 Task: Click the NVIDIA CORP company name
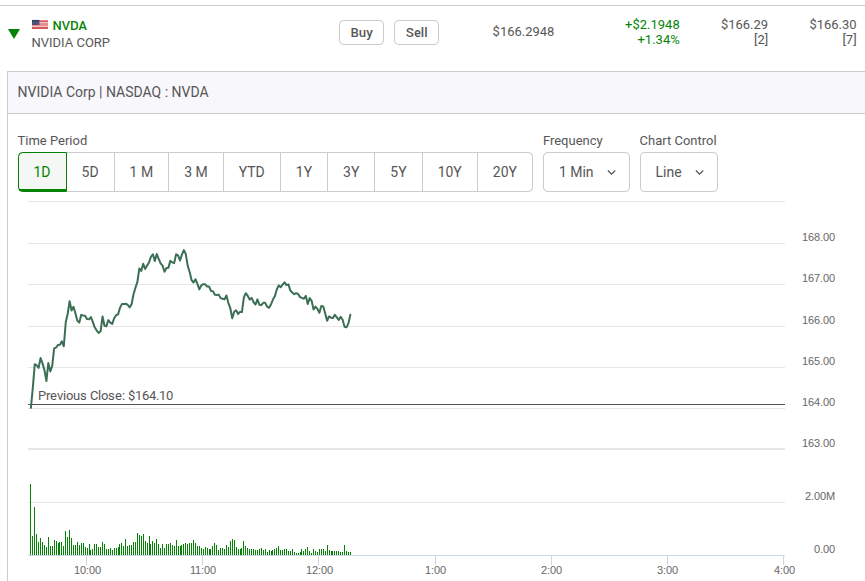tap(71, 42)
